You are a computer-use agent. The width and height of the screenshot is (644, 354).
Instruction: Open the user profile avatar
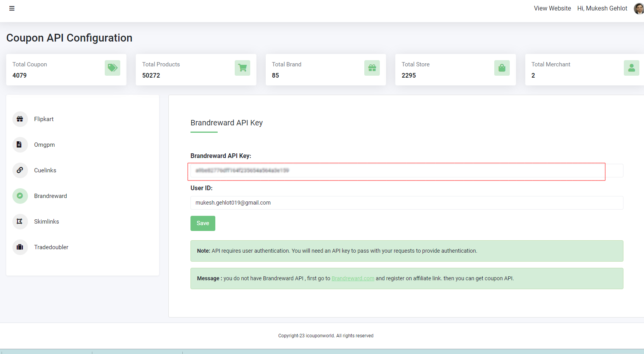click(639, 9)
